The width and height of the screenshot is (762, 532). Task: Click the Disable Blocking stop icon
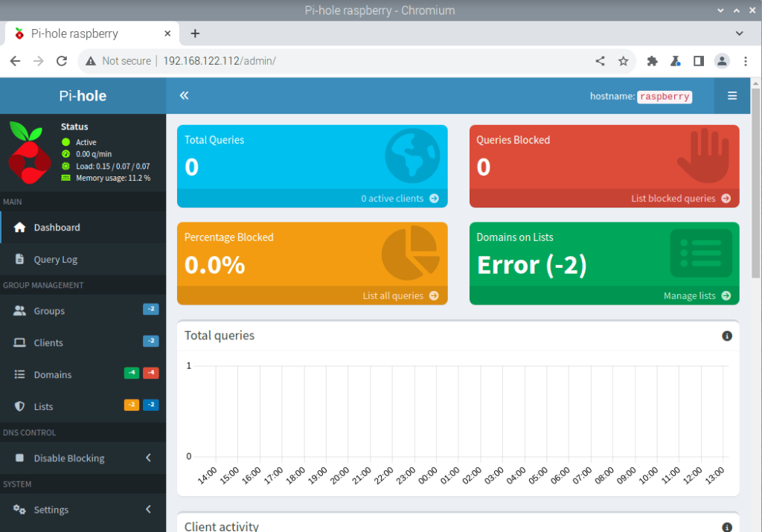tap(19, 458)
